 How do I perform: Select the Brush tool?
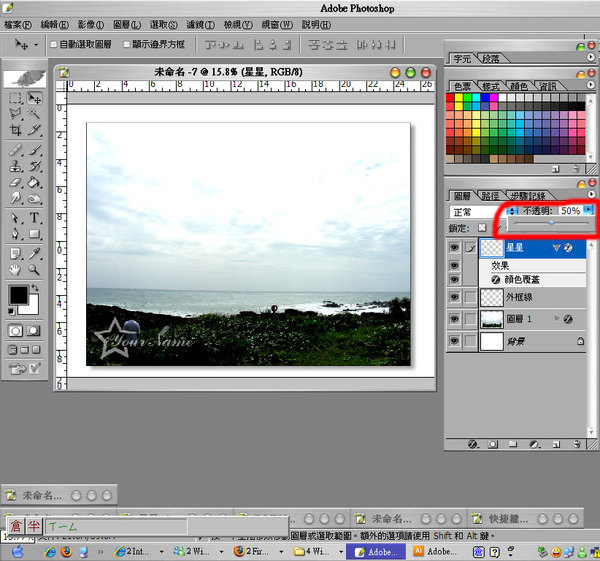[34, 150]
